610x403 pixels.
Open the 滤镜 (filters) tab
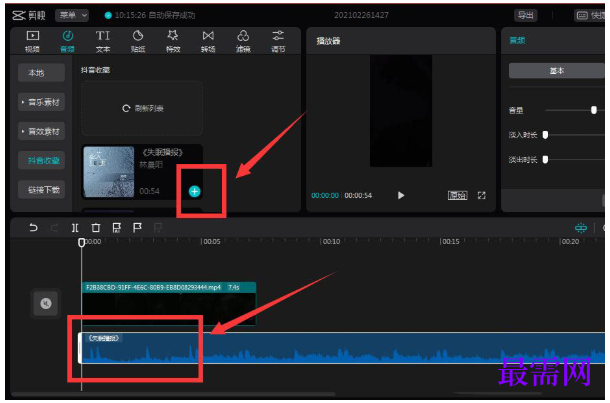click(x=243, y=42)
